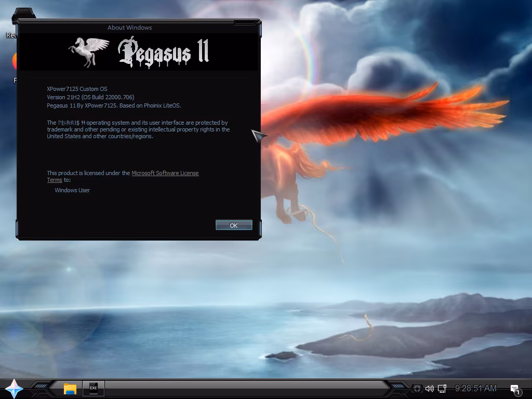Image resolution: width=532 pixels, height=399 pixels.
Task: Click the empty taskbar area
Action: click(244, 389)
